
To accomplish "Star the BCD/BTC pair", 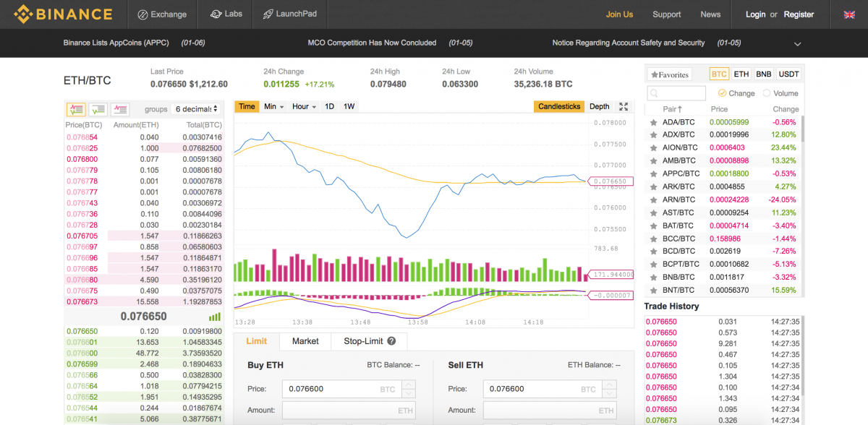I will coord(653,252).
